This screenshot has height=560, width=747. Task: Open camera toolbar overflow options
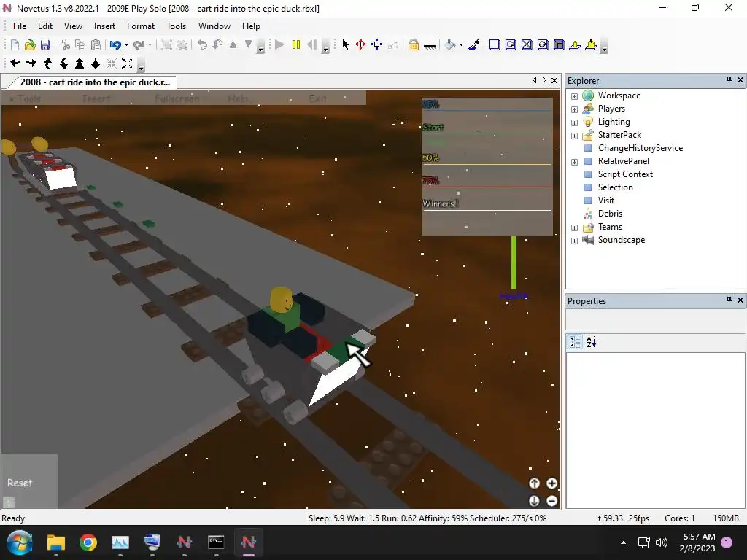141,66
